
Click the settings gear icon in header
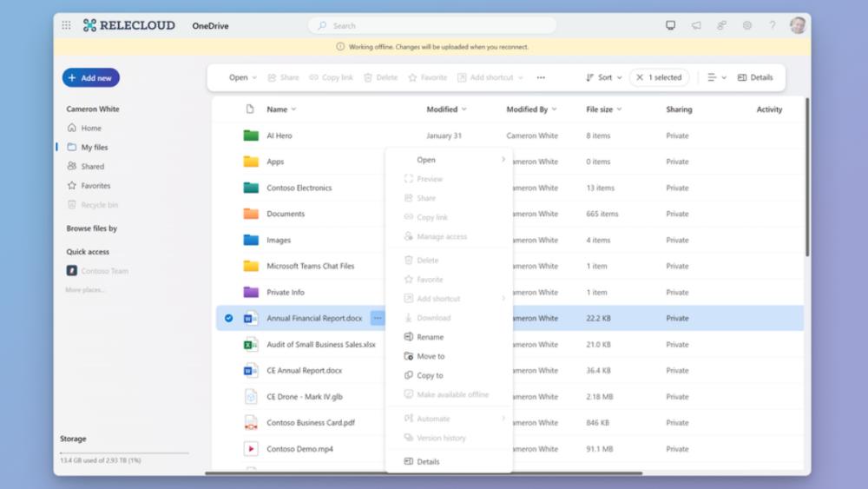click(746, 25)
